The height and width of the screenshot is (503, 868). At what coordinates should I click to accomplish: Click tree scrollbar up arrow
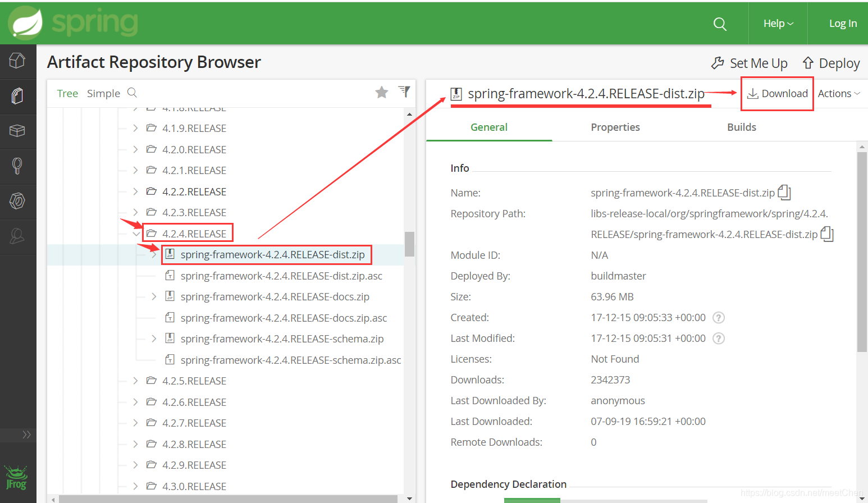click(x=409, y=114)
